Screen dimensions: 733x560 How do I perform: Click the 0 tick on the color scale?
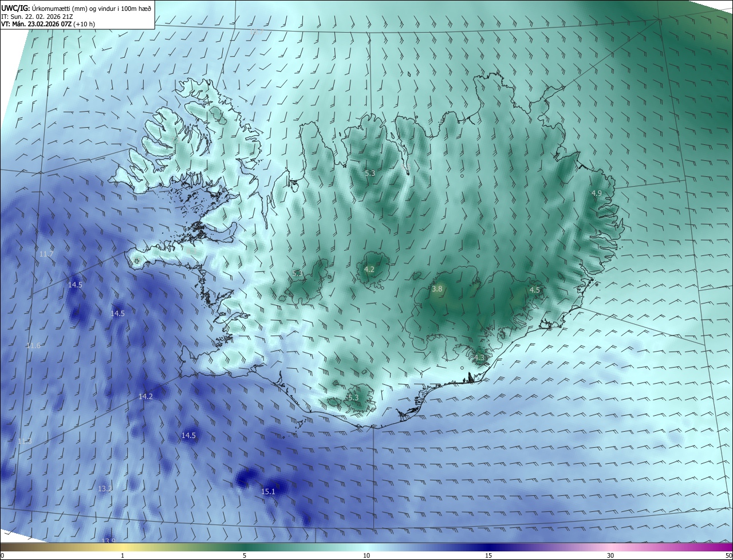(2, 555)
